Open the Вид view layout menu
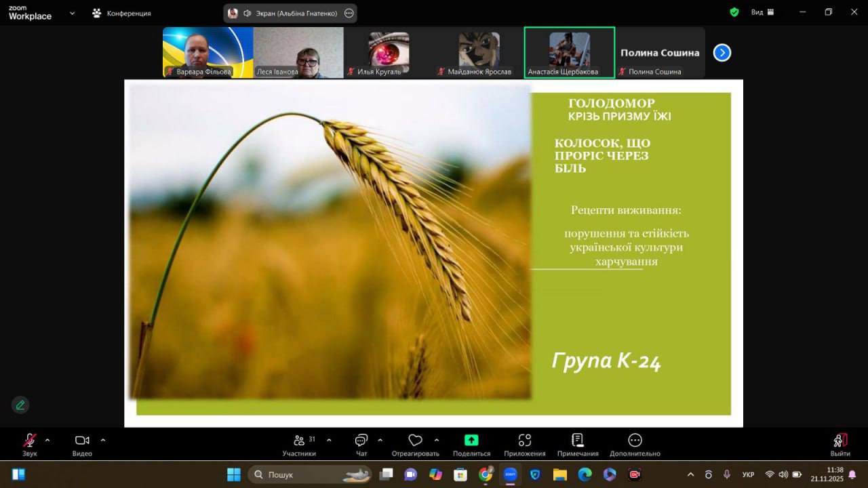Viewport: 868px width, 488px height. [762, 12]
